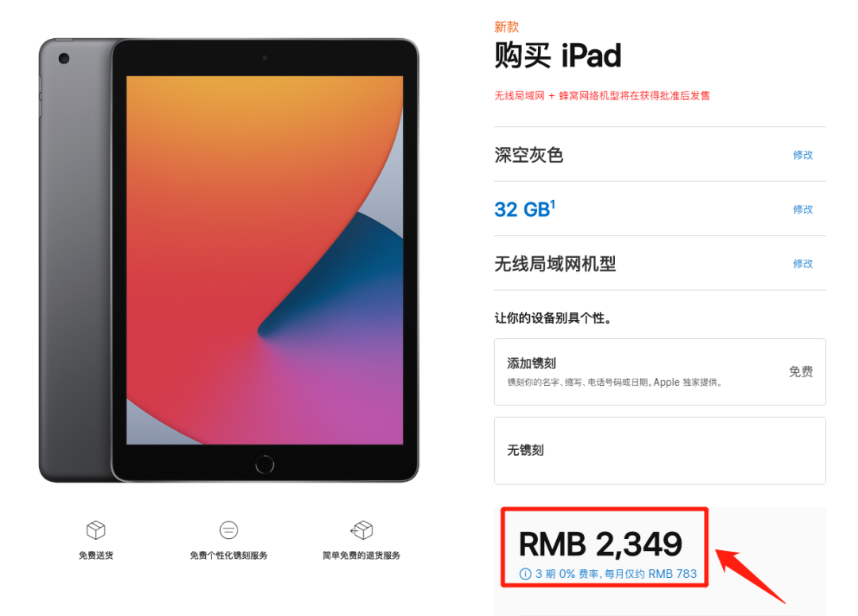Click the iPad home button
The height and width of the screenshot is (616, 858).
pos(265,464)
